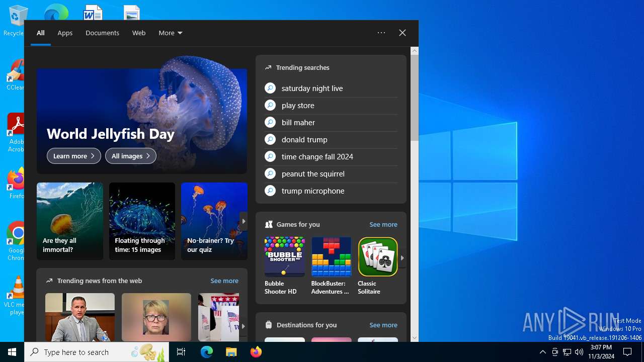Image resolution: width=644 pixels, height=362 pixels.
Task: Switch to the Web tab
Action: click(139, 33)
